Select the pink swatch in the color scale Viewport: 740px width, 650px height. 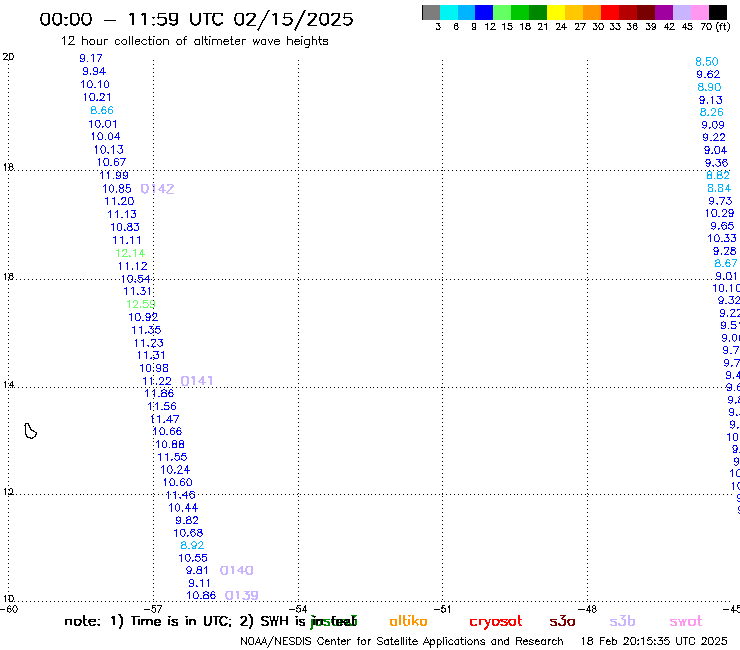click(x=699, y=12)
